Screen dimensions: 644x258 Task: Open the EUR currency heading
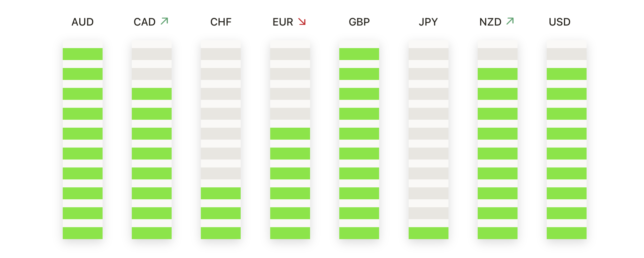click(x=283, y=22)
